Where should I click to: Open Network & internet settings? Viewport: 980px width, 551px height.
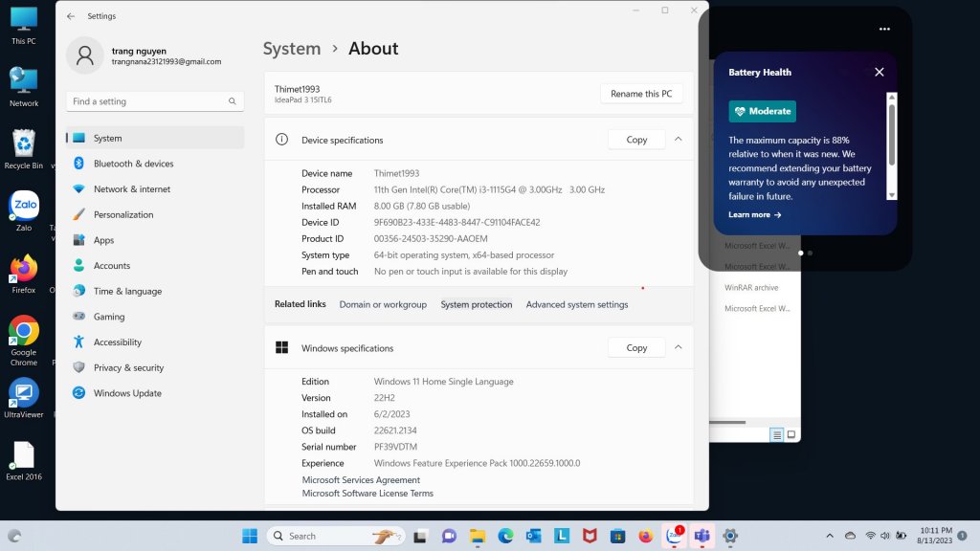point(155,189)
